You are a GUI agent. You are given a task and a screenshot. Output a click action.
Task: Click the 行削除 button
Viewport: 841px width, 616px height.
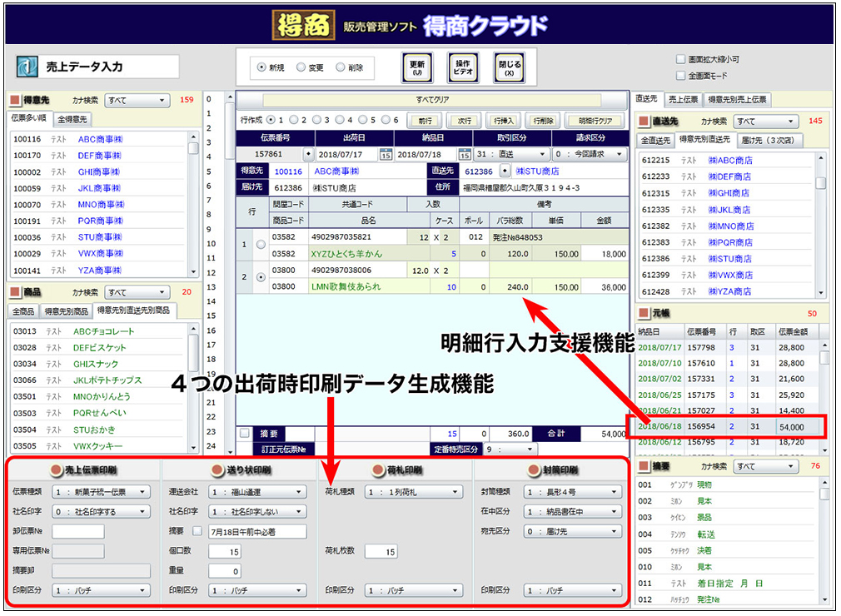tap(543, 121)
